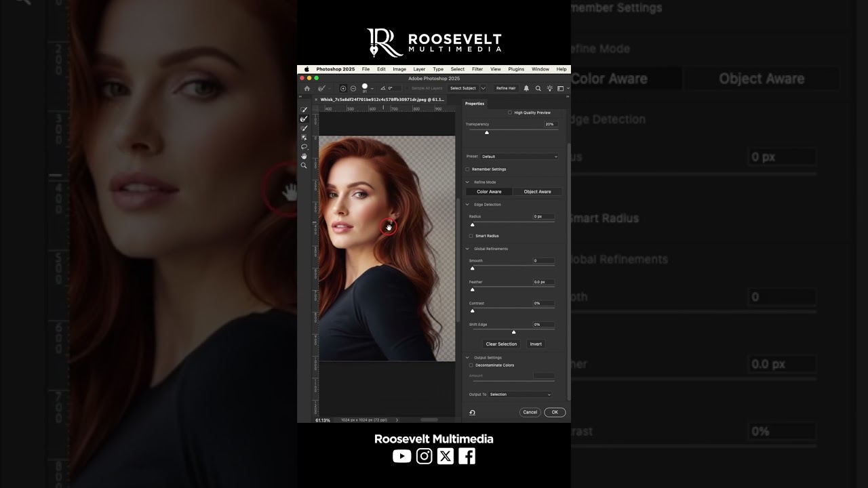Select the Quick Selection tool
Image resolution: width=868 pixels, height=488 pixels.
coord(304,110)
